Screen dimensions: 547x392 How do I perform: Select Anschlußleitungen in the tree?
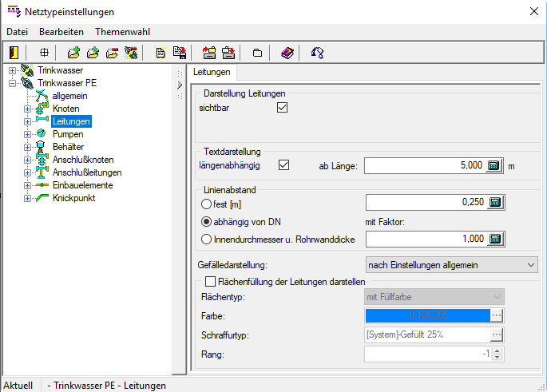coord(87,172)
